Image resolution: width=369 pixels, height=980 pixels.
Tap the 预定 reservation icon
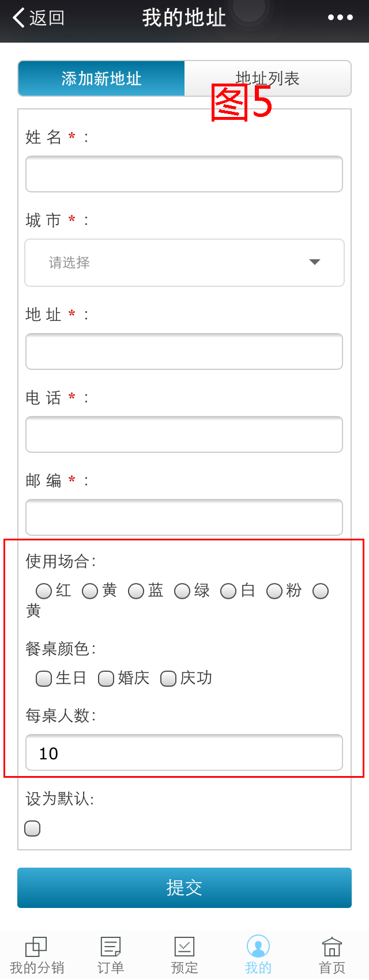point(184,947)
